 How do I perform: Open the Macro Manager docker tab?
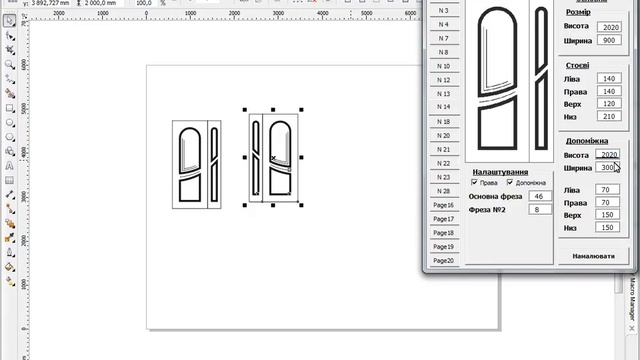click(x=632, y=299)
